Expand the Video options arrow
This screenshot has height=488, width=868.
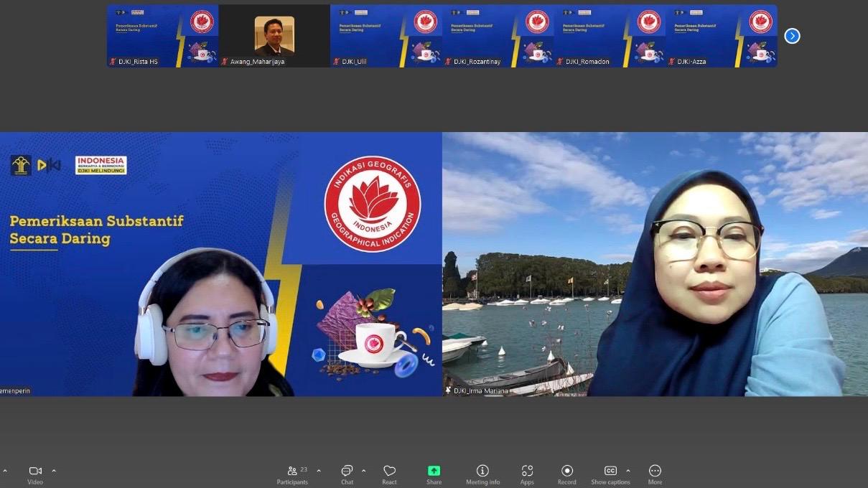(54, 471)
